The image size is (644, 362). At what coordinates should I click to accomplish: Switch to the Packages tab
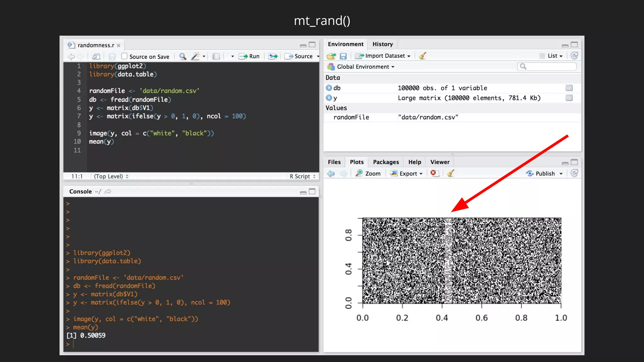[386, 162]
